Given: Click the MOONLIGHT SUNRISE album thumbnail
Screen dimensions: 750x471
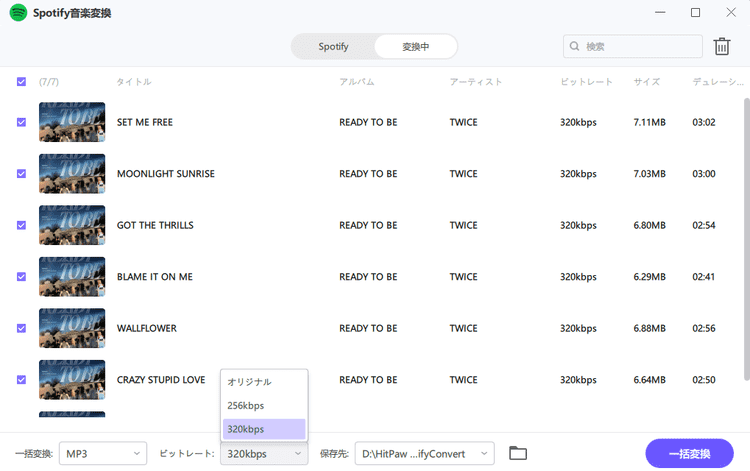Looking at the screenshot, I should (x=72, y=174).
